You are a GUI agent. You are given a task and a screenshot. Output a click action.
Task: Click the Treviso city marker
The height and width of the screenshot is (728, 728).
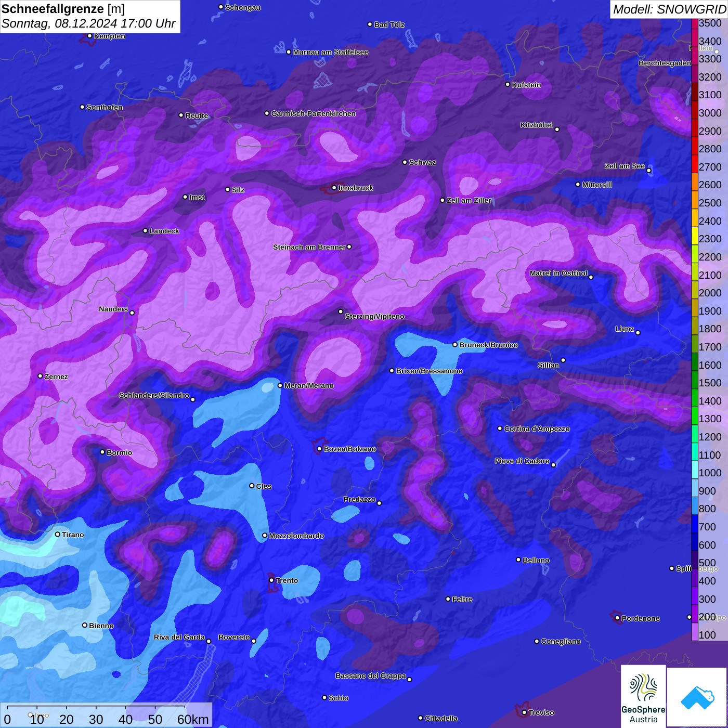524,712
